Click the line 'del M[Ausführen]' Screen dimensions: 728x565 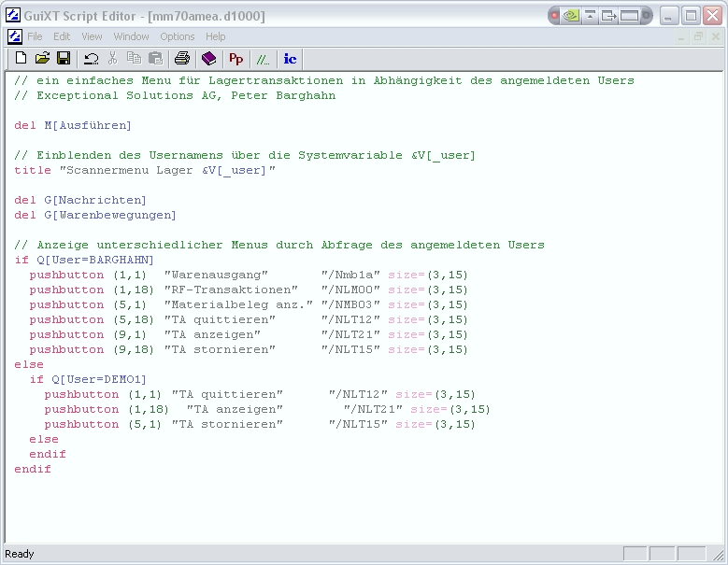(x=73, y=125)
